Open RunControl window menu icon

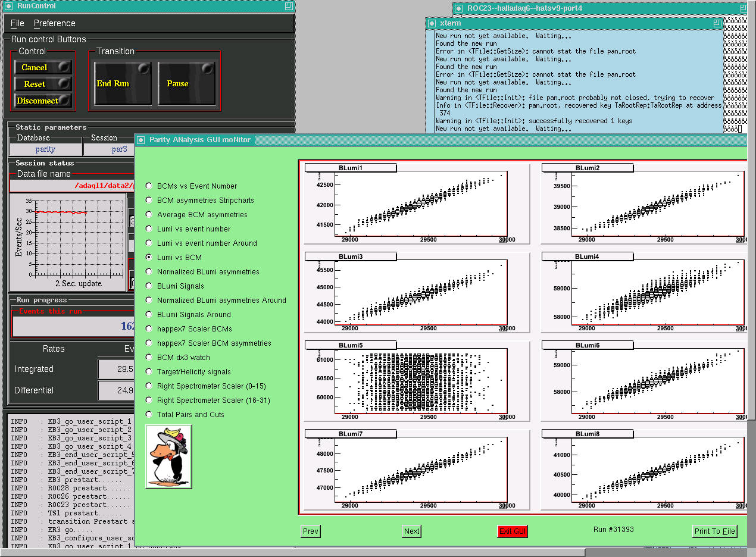pyautogui.click(x=8, y=5)
